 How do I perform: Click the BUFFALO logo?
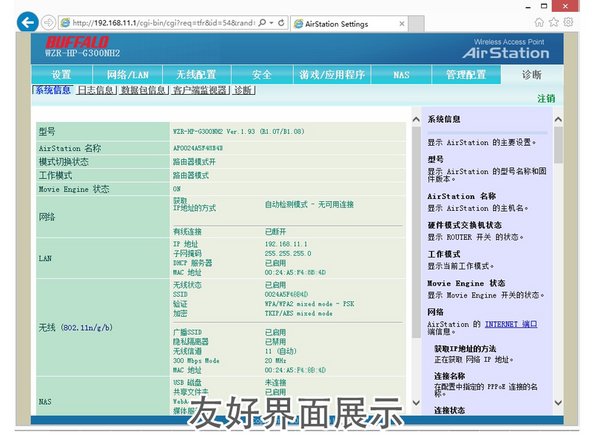(x=77, y=42)
